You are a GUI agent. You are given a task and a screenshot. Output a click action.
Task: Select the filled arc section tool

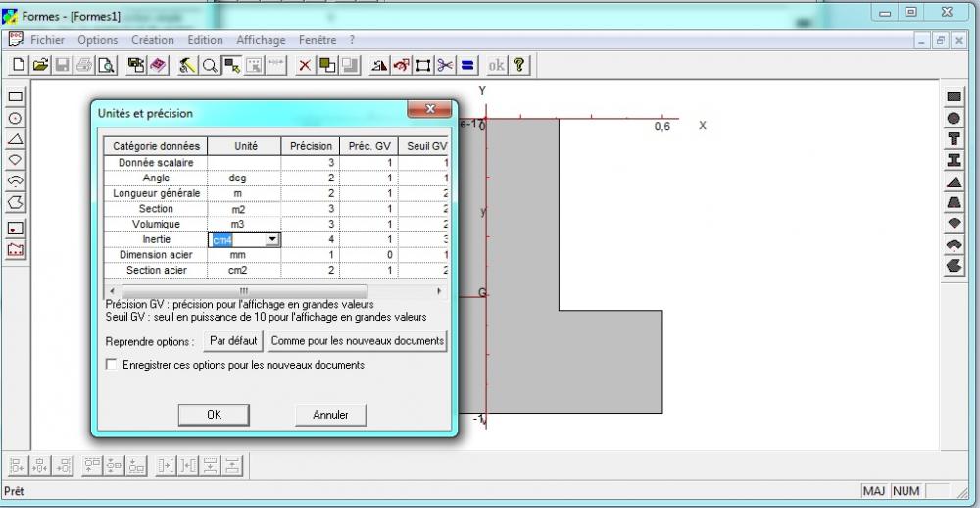pyautogui.click(x=954, y=245)
